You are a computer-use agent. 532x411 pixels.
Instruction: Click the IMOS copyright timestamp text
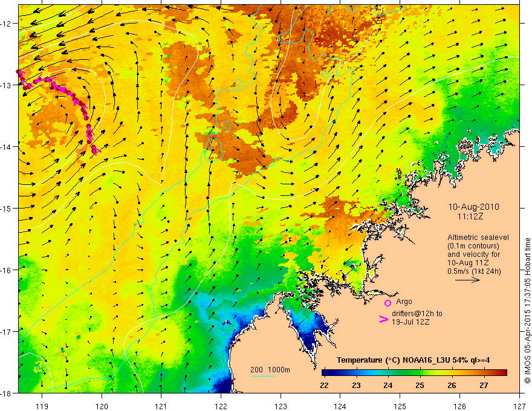coord(527,311)
